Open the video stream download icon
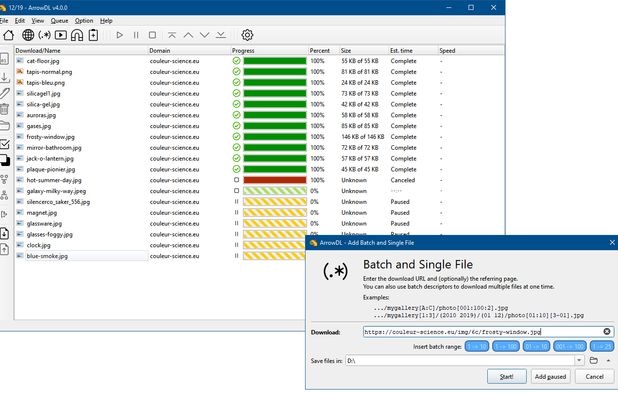This screenshot has height=394, width=618. coord(61,35)
